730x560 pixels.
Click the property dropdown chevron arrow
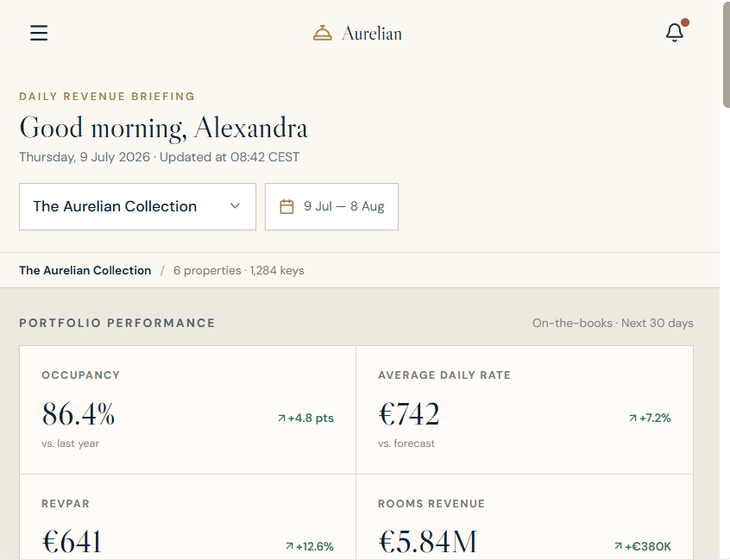click(x=235, y=205)
